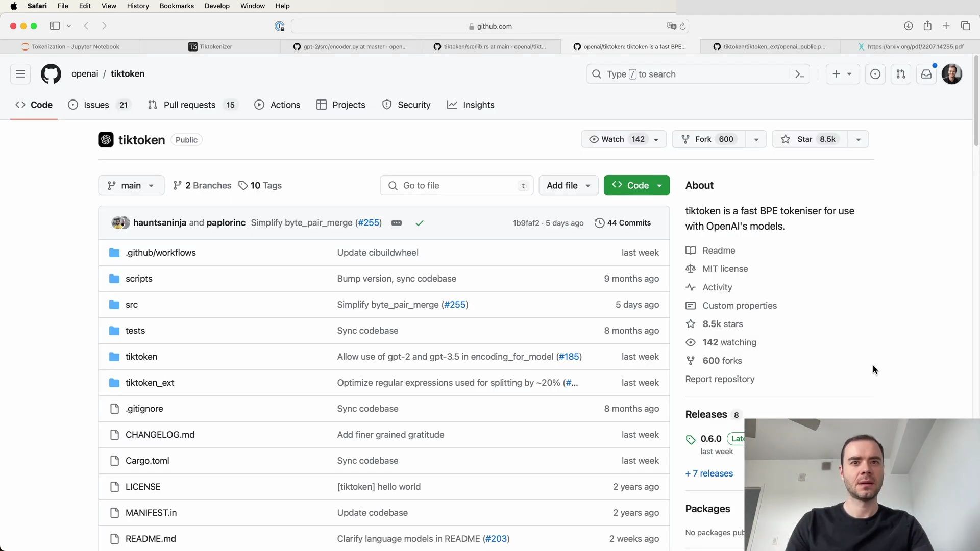This screenshot has width=980, height=551.
Task: Open the 0.6.0 release tag
Action: [x=710, y=439]
